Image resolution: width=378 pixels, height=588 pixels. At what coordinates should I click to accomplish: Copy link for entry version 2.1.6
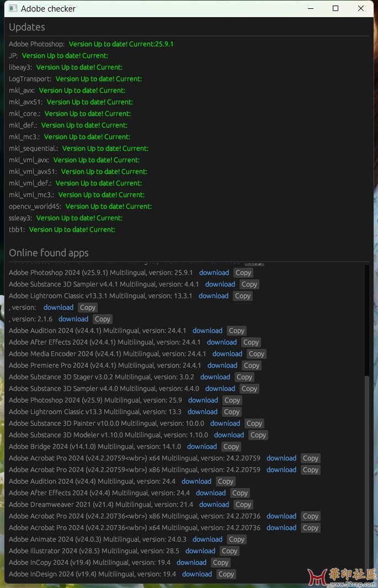tap(103, 319)
